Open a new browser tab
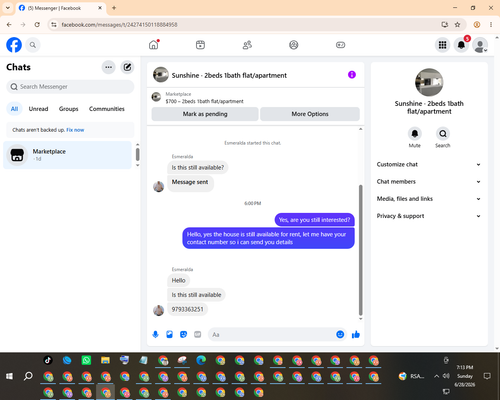 coord(114,8)
